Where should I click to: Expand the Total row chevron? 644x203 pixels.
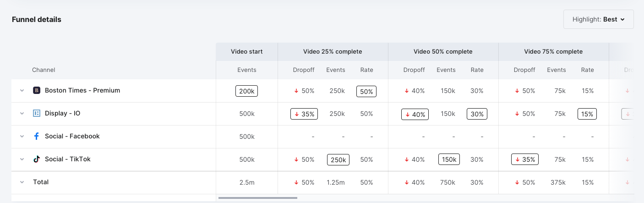(x=22, y=182)
